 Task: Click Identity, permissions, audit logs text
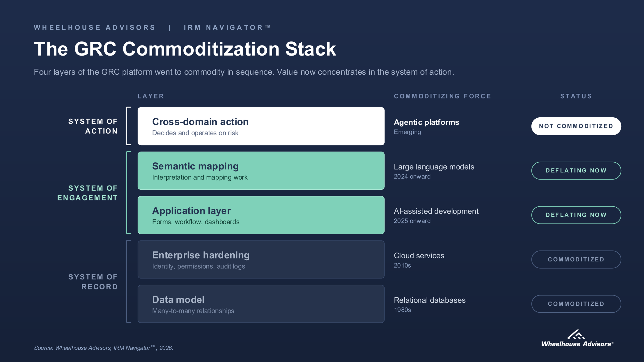click(199, 266)
